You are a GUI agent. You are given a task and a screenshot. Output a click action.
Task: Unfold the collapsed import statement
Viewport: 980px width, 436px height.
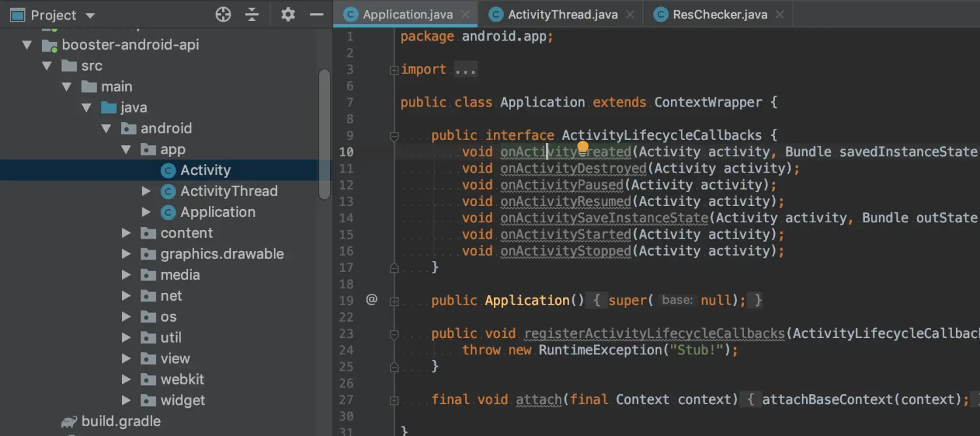[394, 70]
